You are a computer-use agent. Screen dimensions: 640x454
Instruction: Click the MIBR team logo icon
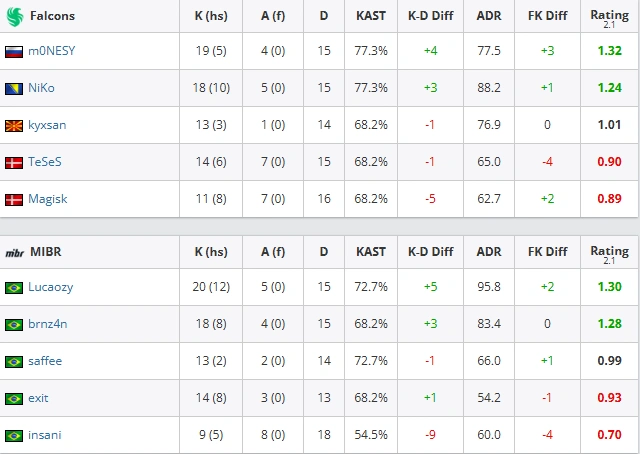(15, 253)
